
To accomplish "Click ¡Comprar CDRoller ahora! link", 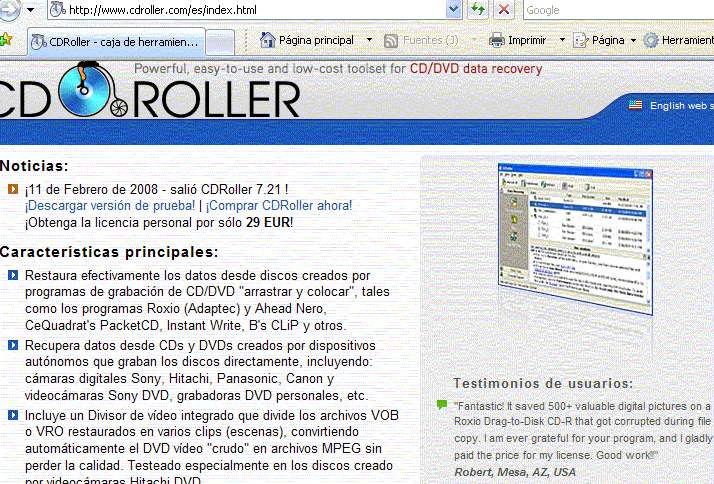I will (x=279, y=205).
